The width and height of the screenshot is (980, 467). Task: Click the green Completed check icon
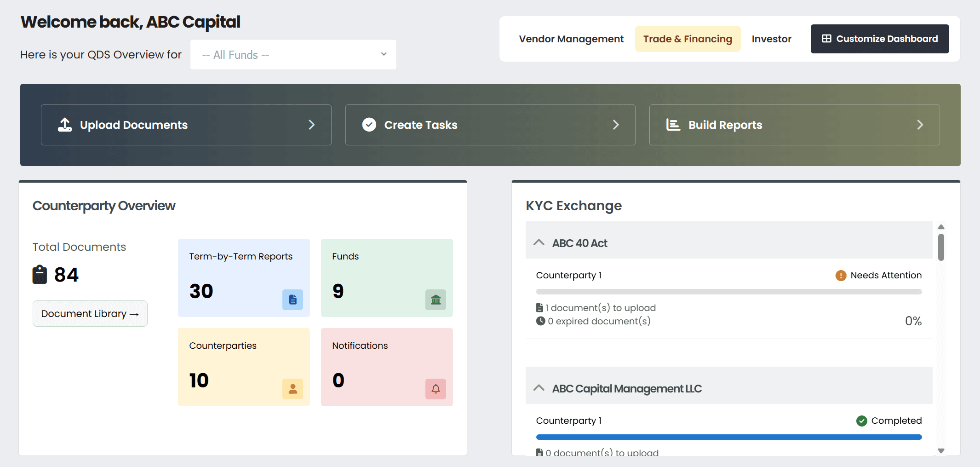coord(861,421)
